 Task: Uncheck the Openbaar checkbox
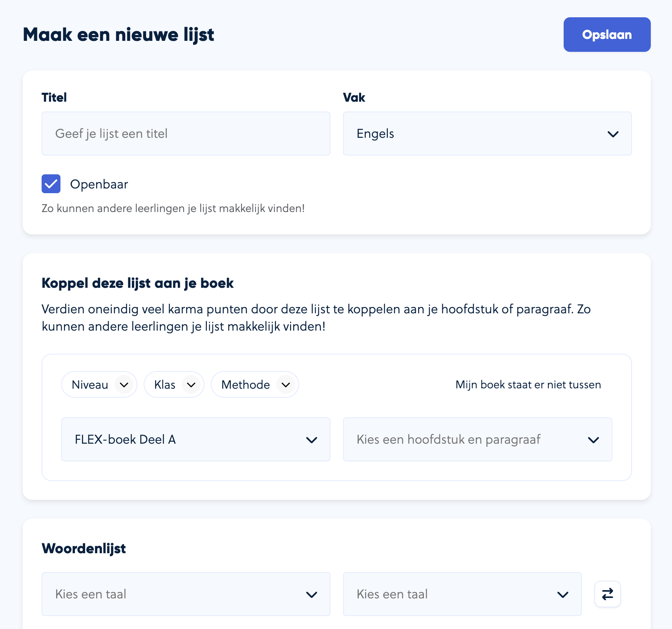tap(51, 184)
